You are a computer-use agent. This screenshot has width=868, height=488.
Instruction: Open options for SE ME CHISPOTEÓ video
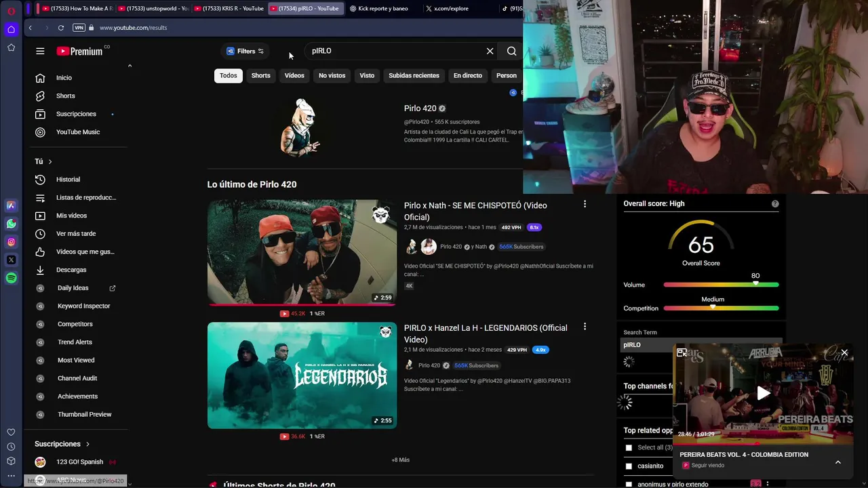click(x=585, y=204)
